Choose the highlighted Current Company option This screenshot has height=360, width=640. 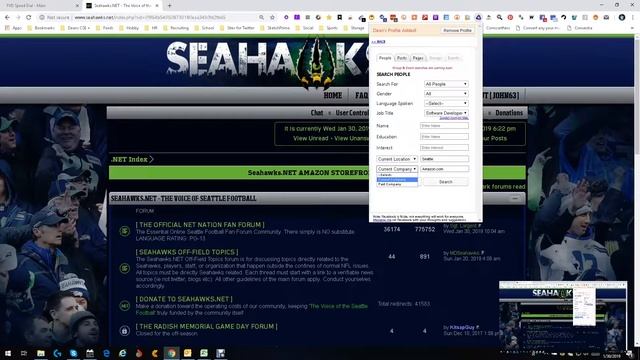click(397, 180)
